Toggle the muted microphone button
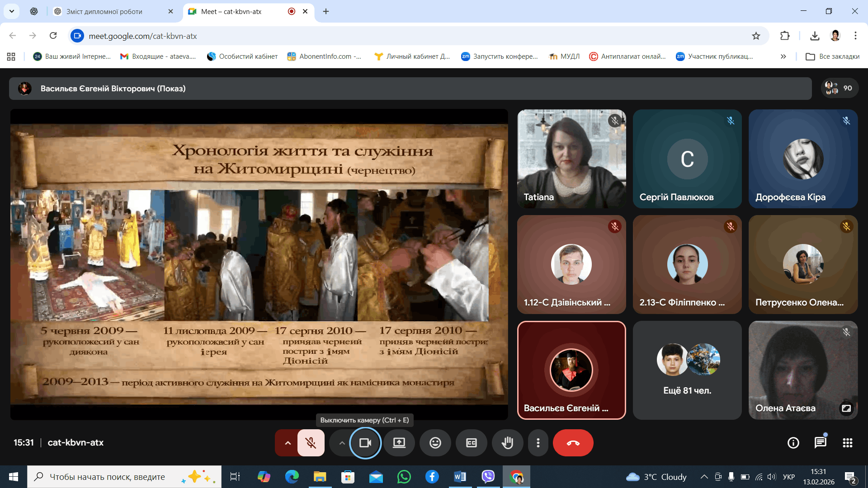Viewport: 868px width, 488px height. (311, 443)
